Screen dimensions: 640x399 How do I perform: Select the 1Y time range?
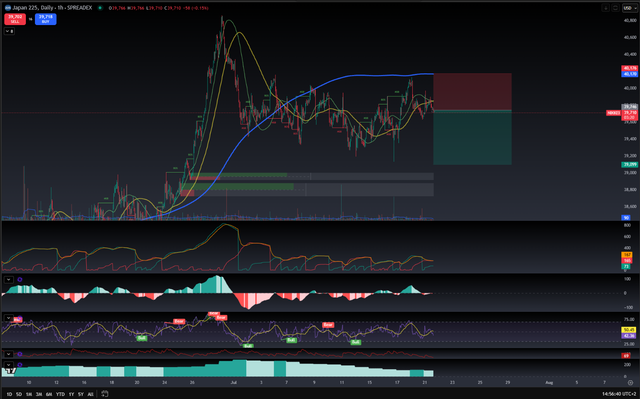coord(71,394)
